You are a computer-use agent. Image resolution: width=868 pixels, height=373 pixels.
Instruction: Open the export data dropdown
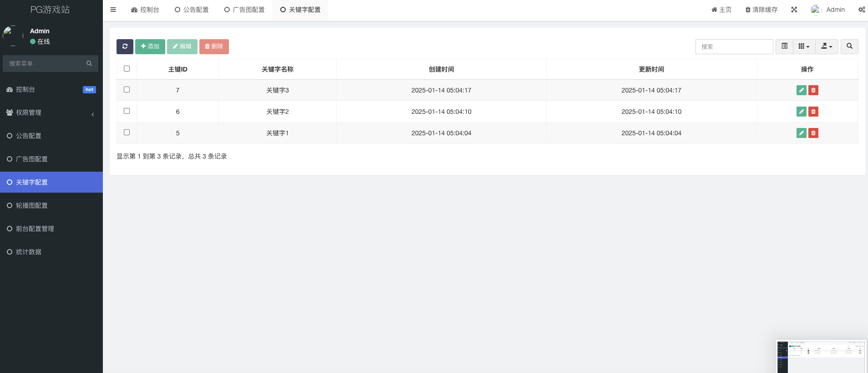827,46
